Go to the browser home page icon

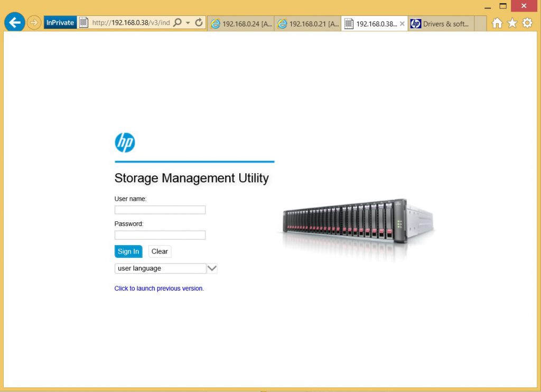497,23
